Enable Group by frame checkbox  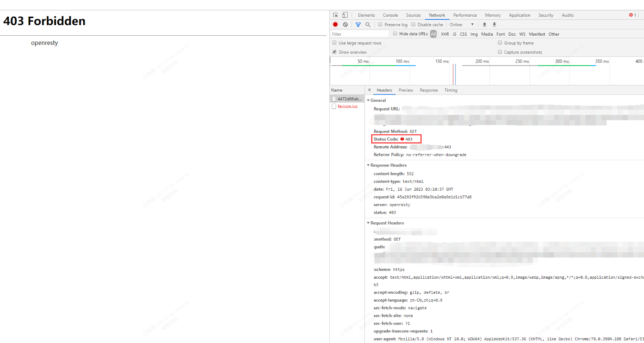click(x=500, y=43)
